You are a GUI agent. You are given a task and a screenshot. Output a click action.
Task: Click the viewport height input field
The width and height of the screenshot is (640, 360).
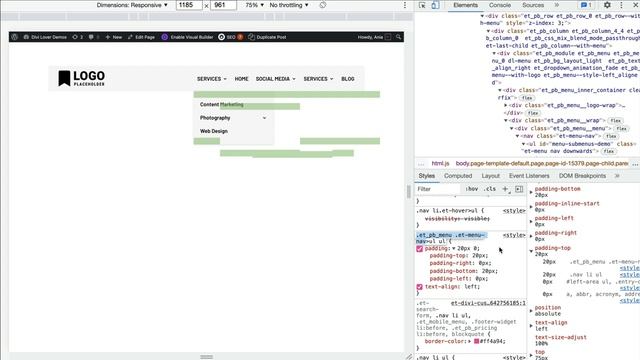223,5
